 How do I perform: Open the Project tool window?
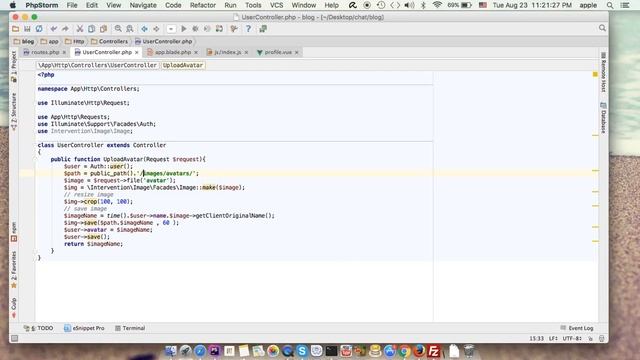click(14, 67)
